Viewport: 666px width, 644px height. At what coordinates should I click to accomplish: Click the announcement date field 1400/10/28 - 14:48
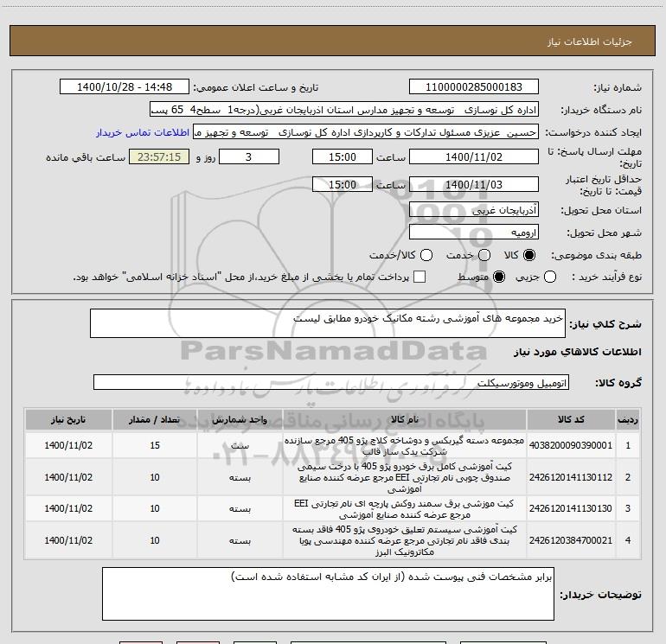[x=125, y=87]
